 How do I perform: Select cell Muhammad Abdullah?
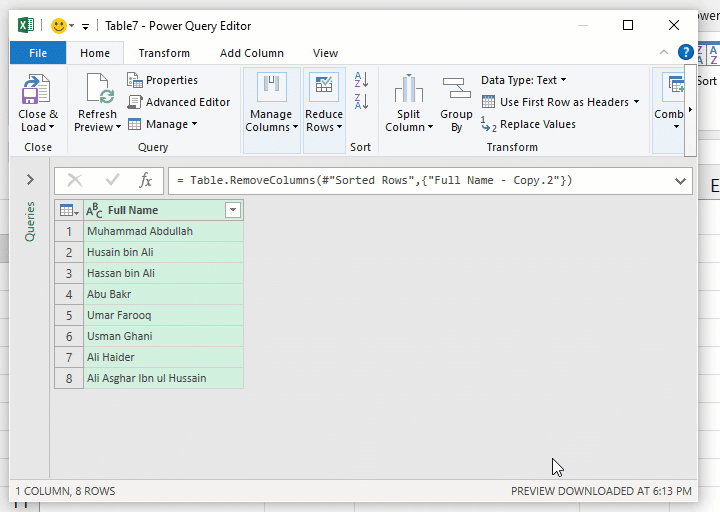tap(163, 231)
